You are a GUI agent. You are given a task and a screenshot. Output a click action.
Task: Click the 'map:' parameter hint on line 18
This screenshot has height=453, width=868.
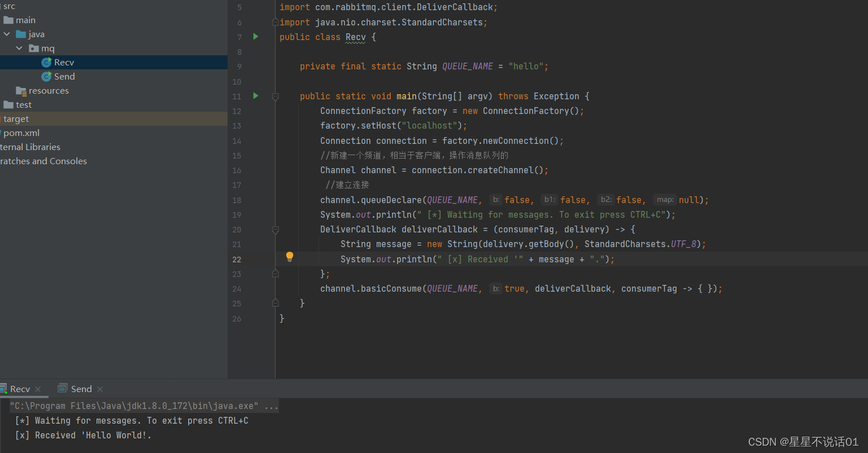[665, 200]
